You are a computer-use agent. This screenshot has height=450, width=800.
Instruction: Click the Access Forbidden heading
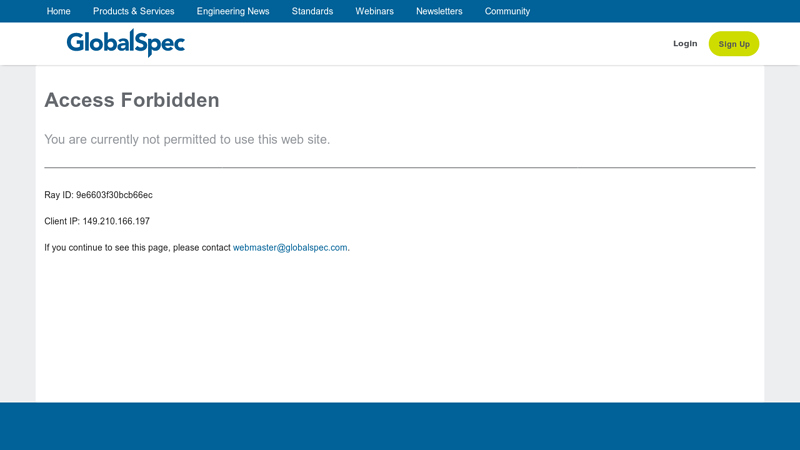(x=132, y=100)
